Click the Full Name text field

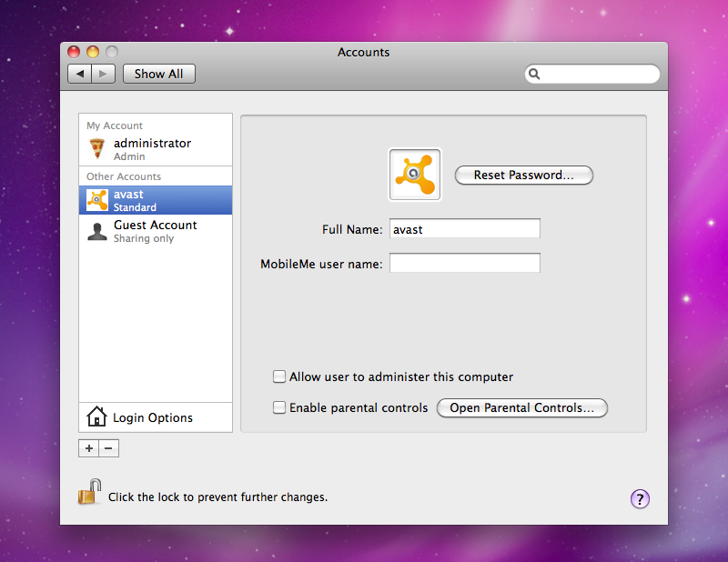click(x=465, y=228)
